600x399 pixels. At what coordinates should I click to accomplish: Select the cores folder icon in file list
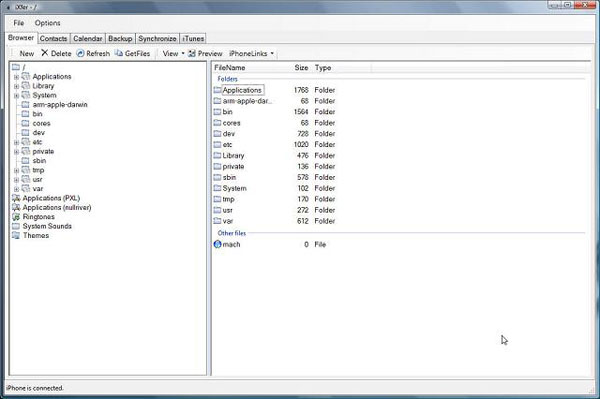pyautogui.click(x=217, y=123)
